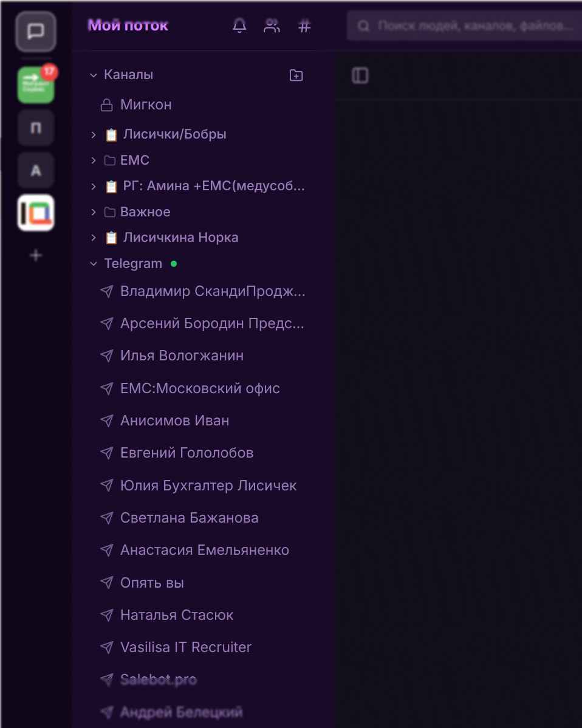Open the chat bubble workspace icon

(x=36, y=31)
